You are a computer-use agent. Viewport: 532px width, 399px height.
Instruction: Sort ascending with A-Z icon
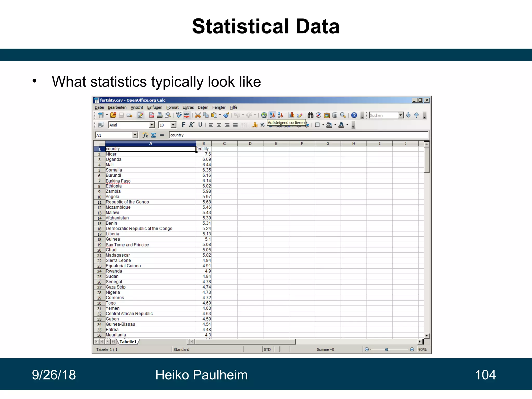(x=272, y=115)
